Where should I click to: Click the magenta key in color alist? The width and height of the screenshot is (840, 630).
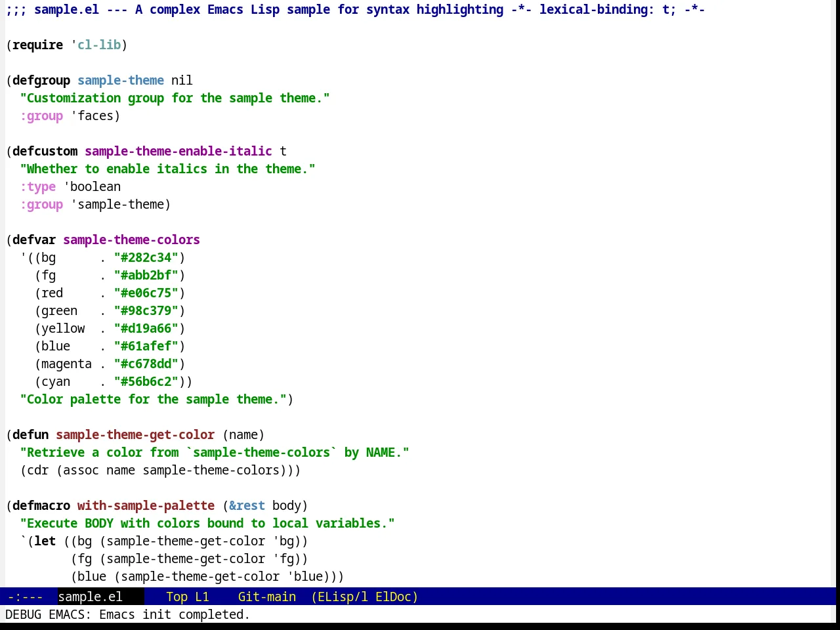pos(66,364)
